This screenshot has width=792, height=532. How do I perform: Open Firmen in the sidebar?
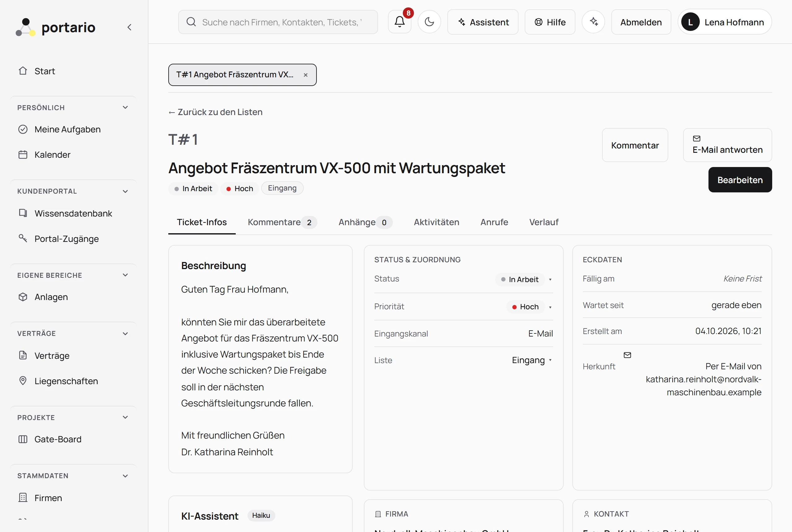point(74,498)
